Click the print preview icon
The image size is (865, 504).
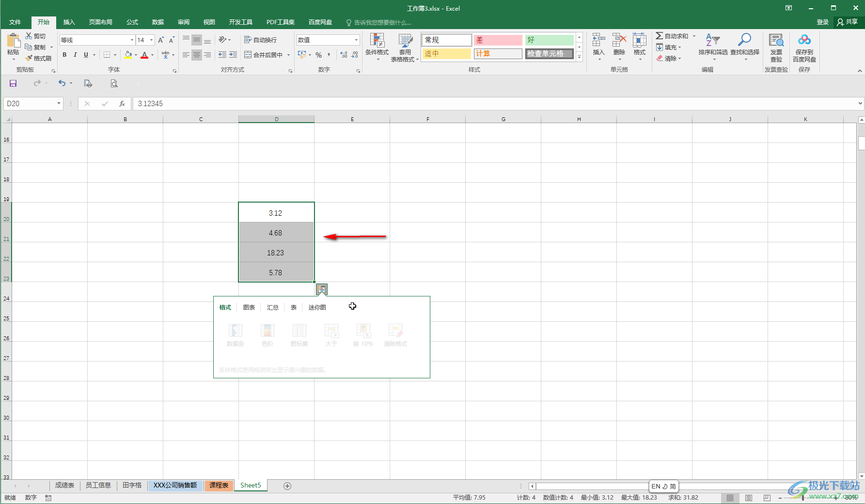pos(114,83)
